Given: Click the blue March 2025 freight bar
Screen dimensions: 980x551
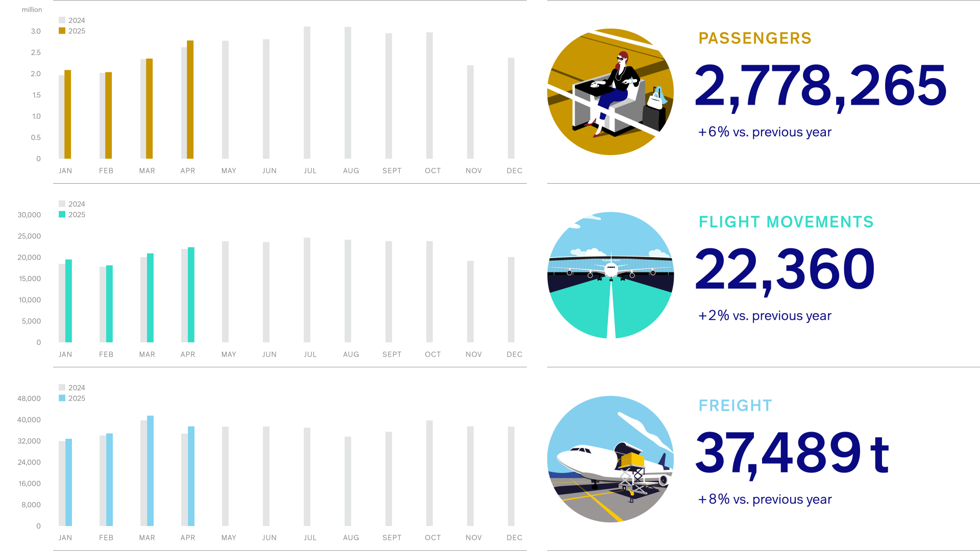Looking at the screenshot, I should coord(150,470).
